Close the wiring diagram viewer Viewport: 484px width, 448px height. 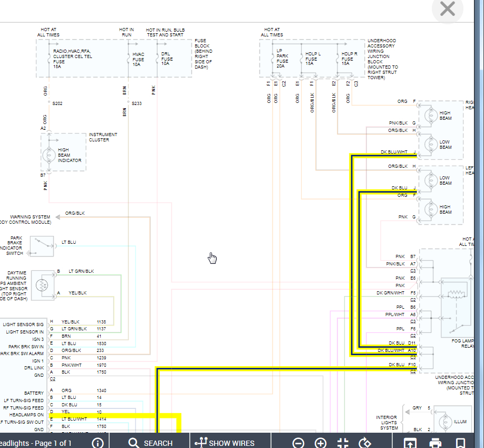tap(447, 9)
